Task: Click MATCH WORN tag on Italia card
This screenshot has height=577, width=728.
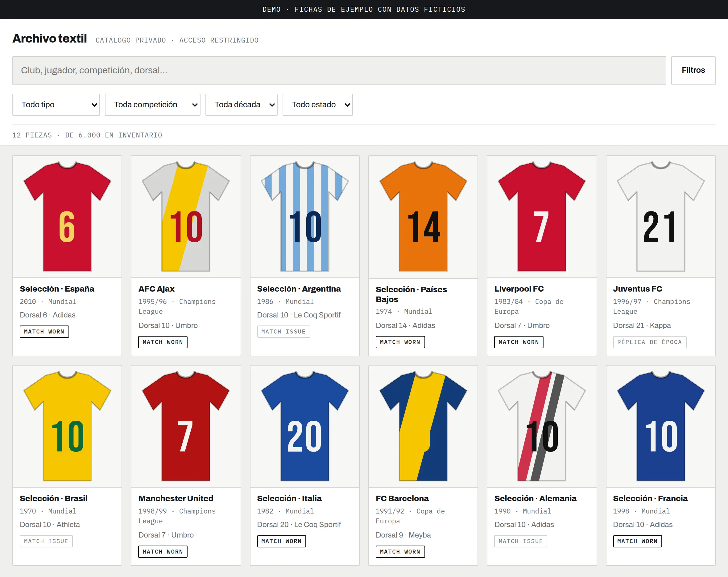Action: 281,541
